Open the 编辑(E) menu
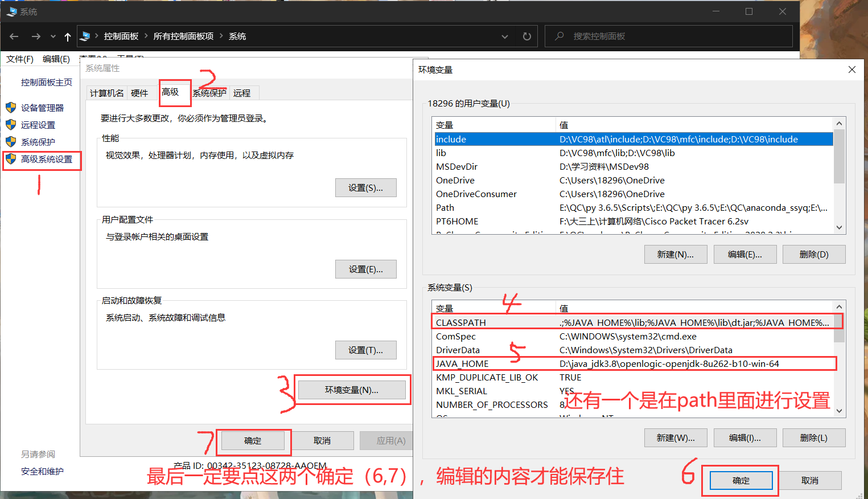Viewport: 868px width, 499px height. pyautogui.click(x=56, y=59)
